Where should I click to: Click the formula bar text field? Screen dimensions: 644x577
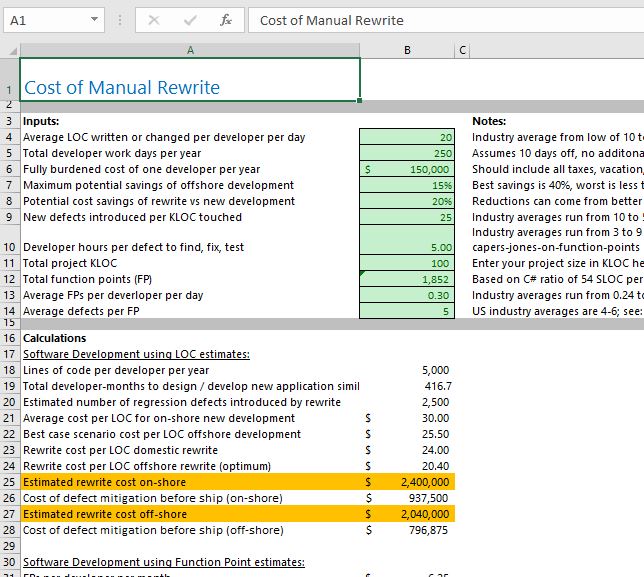coord(446,20)
